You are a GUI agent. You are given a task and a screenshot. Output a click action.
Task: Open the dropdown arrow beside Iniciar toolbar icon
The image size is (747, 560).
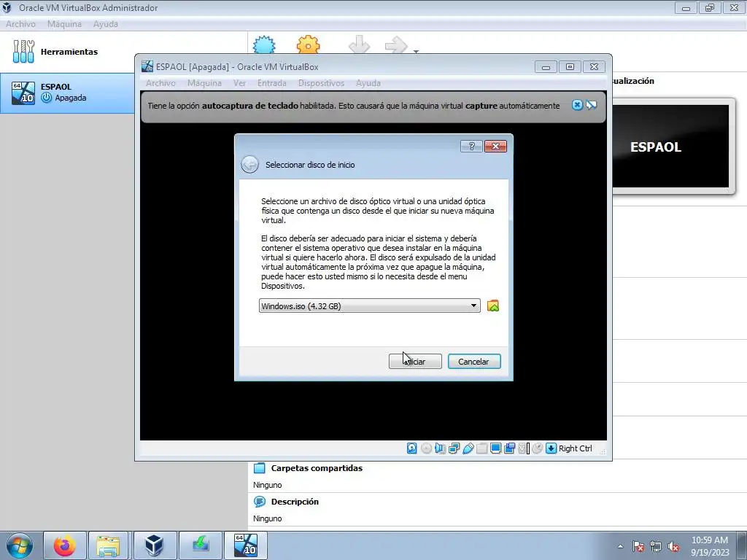pyautogui.click(x=416, y=52)
